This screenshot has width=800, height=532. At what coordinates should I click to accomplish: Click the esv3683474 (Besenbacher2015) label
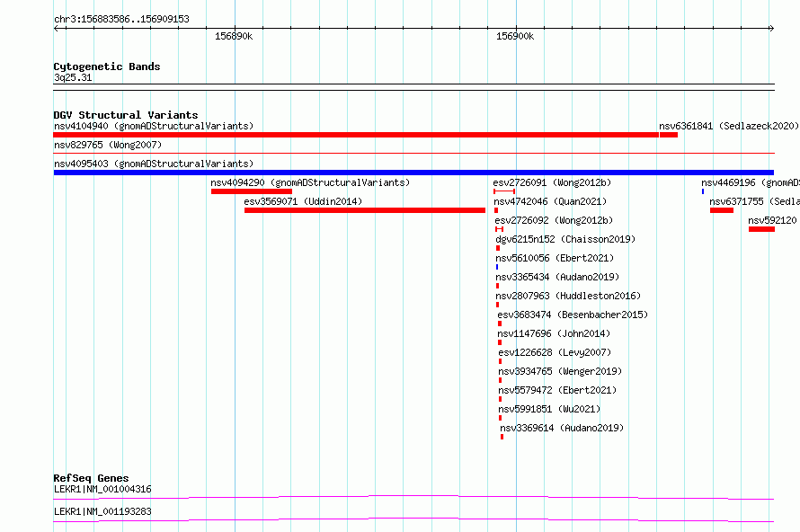(x=573, y=315)
